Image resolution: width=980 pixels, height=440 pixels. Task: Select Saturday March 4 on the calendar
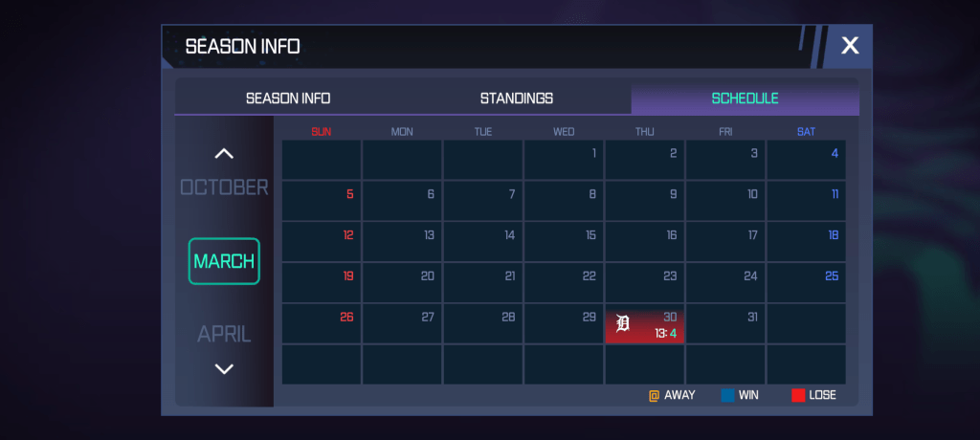pyautogui.click(x=806, y=160)
